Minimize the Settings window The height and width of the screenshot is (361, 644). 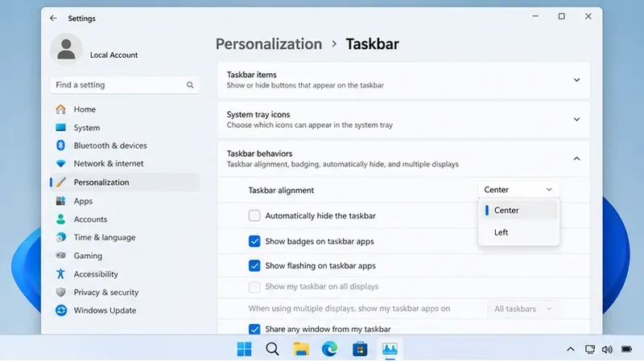coord(535,16)
